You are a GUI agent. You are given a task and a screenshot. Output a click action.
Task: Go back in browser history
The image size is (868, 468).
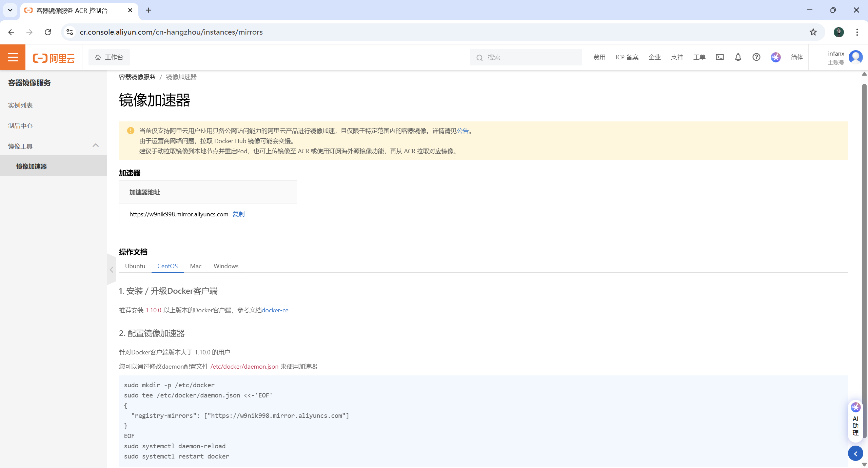point(11,32)
